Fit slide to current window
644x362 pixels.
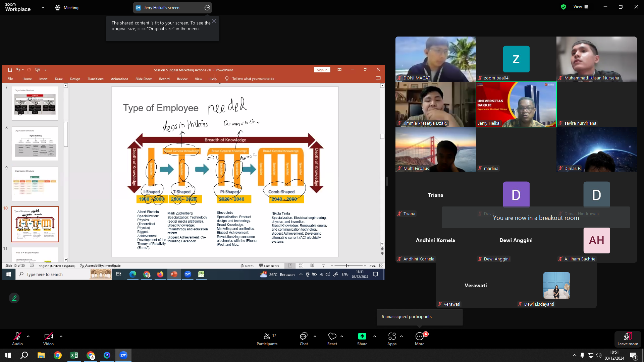click(381, 265)
